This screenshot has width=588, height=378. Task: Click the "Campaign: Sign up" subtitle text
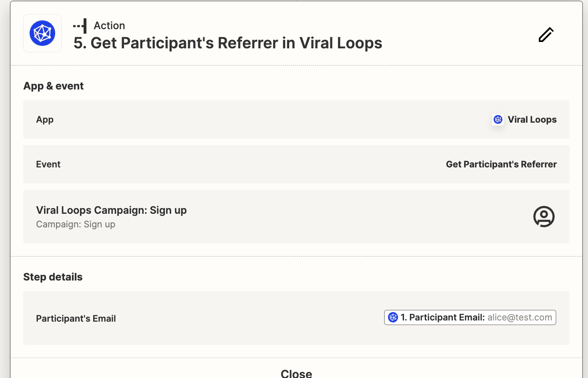click(76, 225)
